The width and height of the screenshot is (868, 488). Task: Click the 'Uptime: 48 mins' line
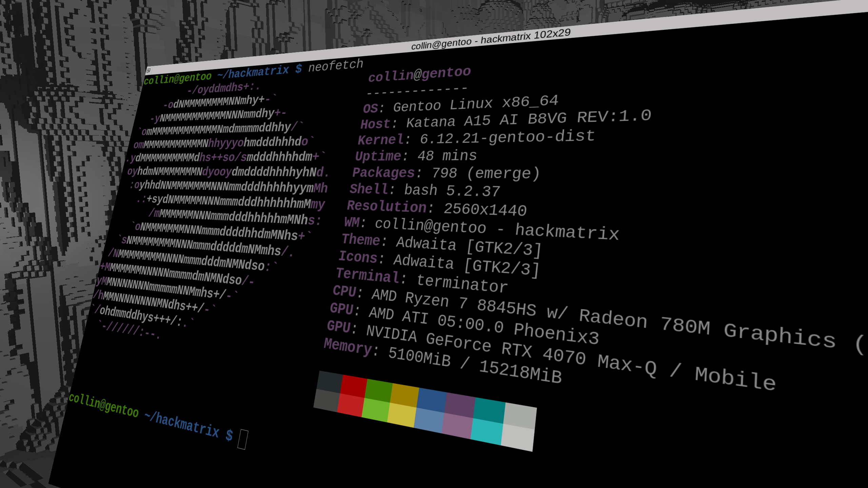416,156
